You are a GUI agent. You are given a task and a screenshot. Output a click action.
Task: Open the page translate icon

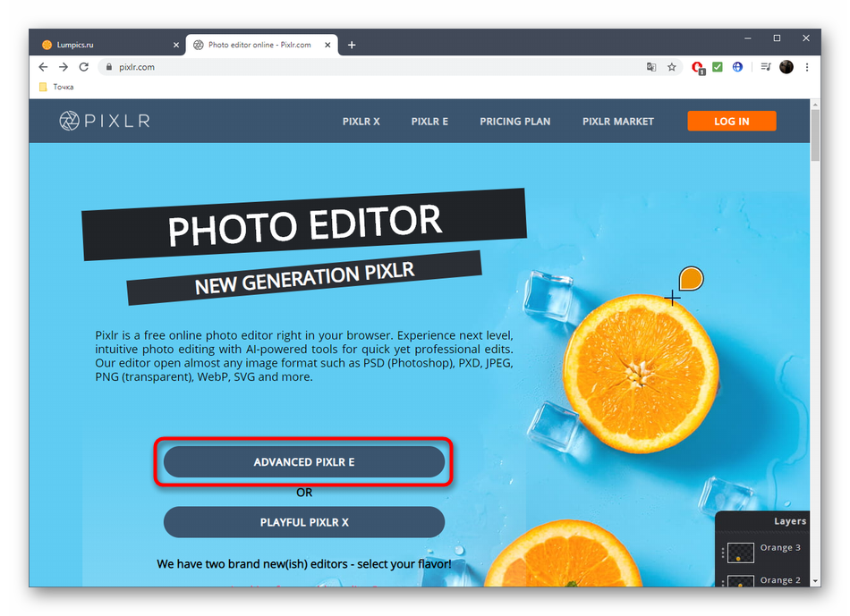pos(651,67)
